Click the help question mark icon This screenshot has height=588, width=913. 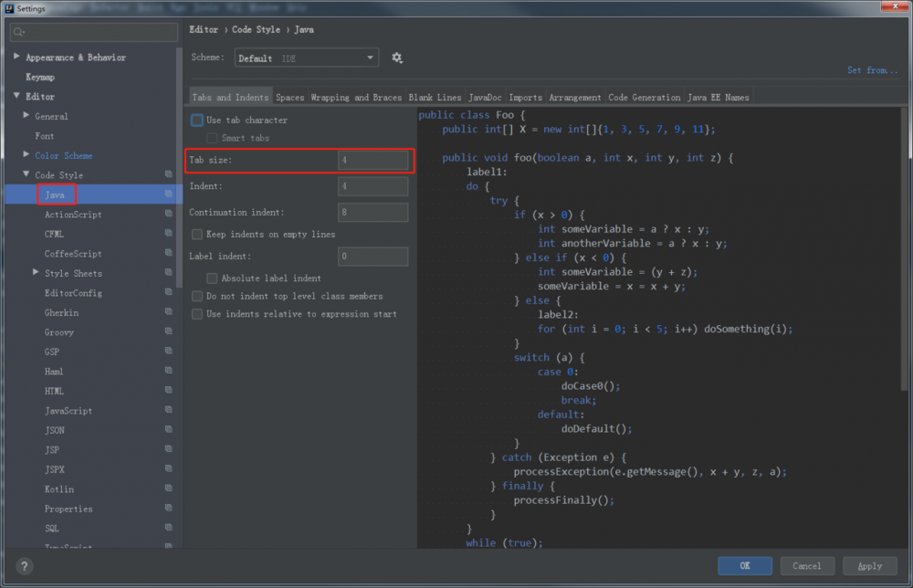coord(25,566)
